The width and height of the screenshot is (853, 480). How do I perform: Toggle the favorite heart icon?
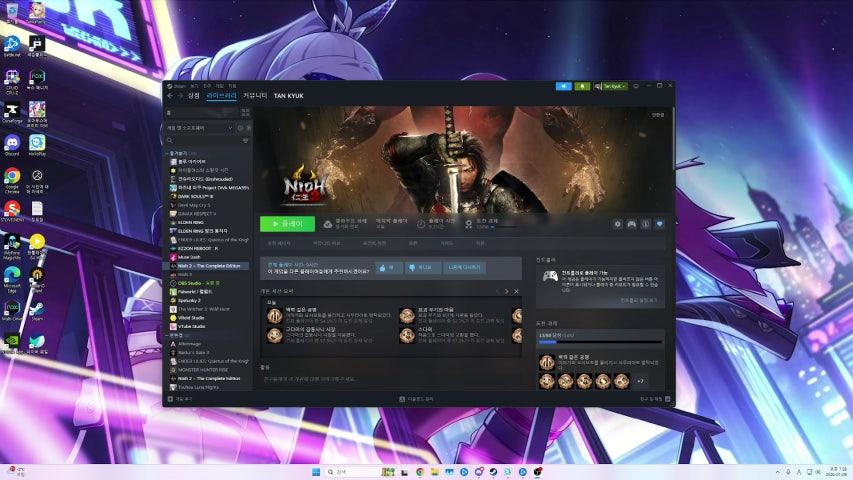(x=660, y=224)
